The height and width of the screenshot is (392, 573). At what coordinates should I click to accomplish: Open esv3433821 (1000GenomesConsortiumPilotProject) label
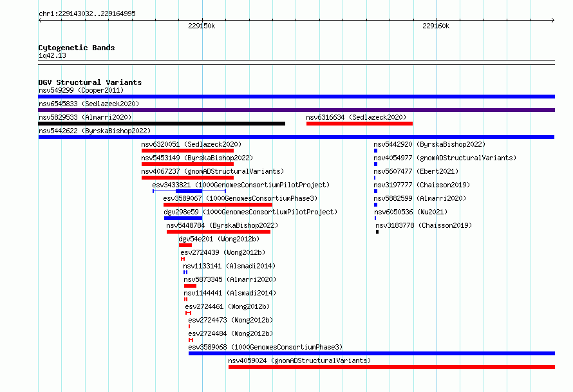click(x=241, y=185)
